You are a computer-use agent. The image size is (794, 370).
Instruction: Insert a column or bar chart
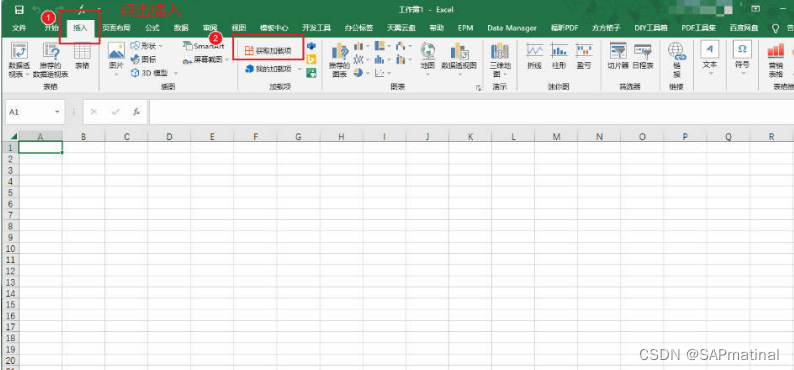(359, 47)
